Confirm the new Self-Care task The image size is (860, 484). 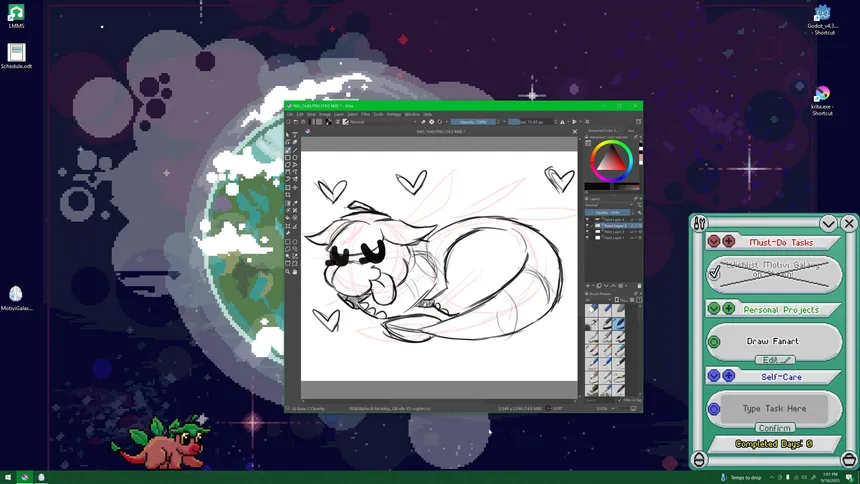pos(775,428)
